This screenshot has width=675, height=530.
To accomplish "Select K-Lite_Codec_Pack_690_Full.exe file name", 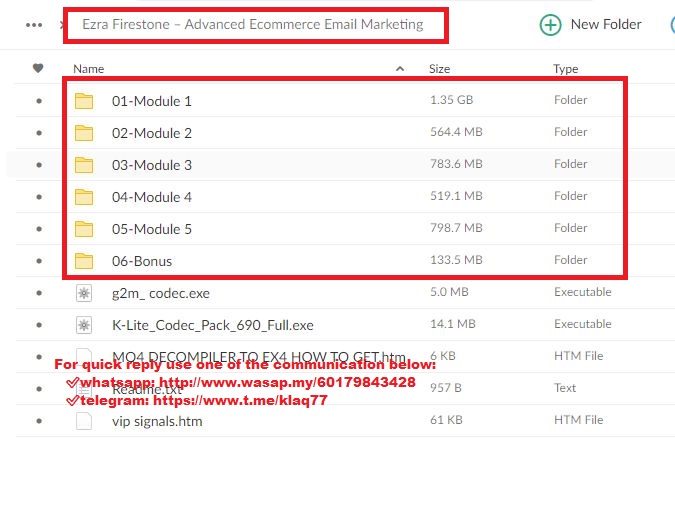I will click(213, 325).
